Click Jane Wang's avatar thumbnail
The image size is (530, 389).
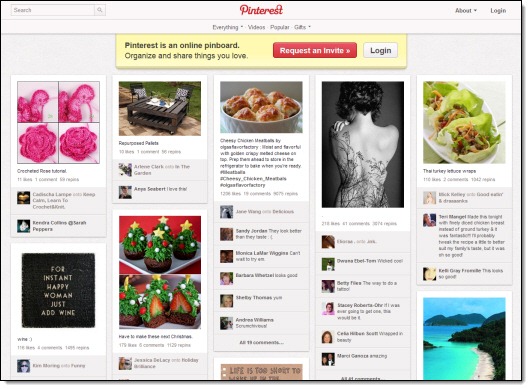[226, 212]
